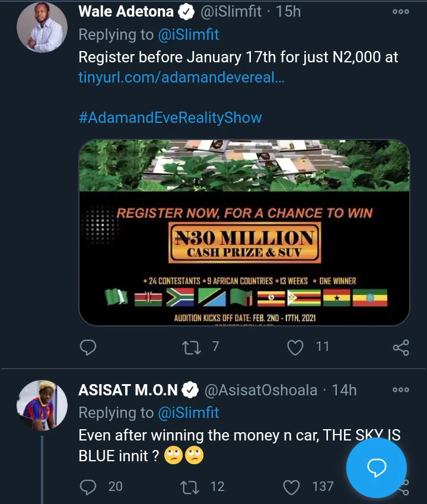This screenshot has height=504, width=427.
Task: View Asisat M.O.N's profile picture
Action: (42, 405)
